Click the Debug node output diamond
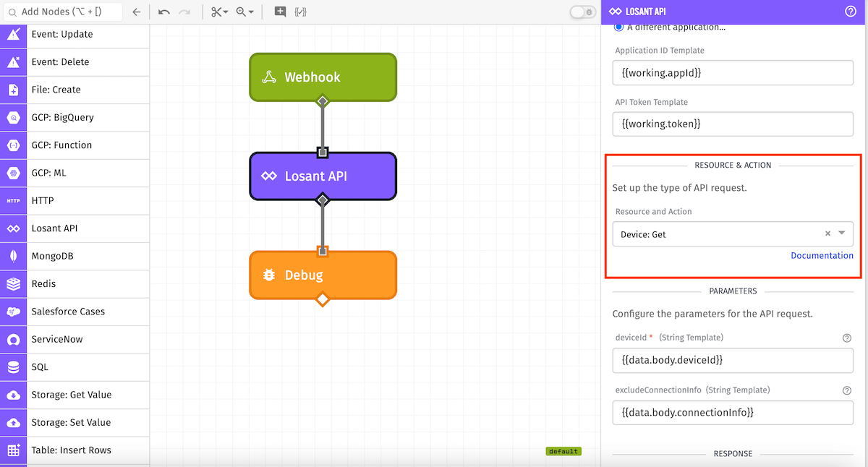The width and height of the screenshot is (868, 467). pos(323,299)
